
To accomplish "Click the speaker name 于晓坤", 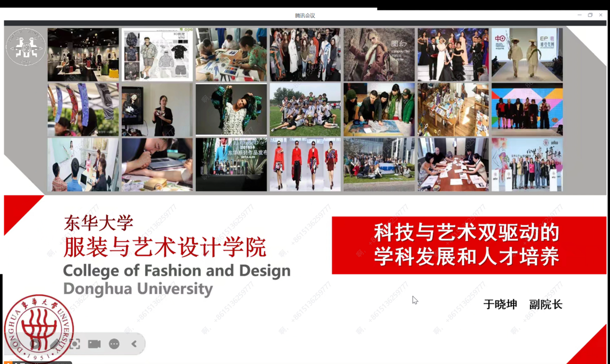I will click(x=500, y=304).
